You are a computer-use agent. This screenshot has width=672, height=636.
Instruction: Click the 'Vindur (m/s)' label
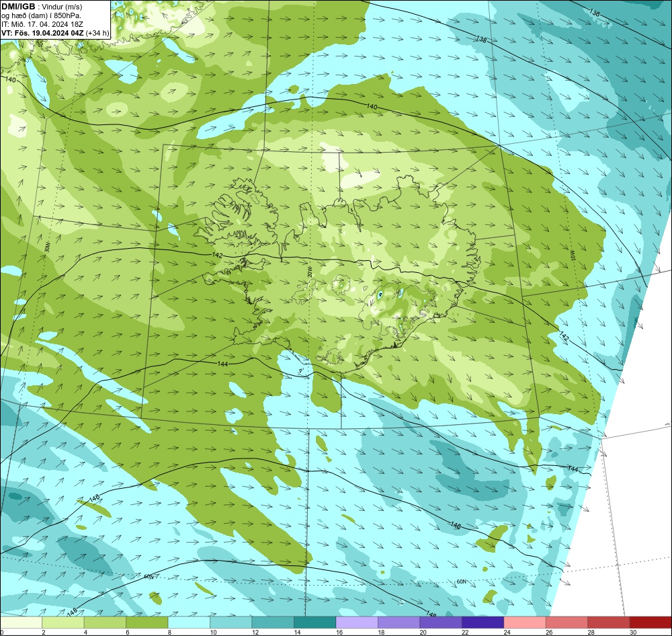(62, 7)
